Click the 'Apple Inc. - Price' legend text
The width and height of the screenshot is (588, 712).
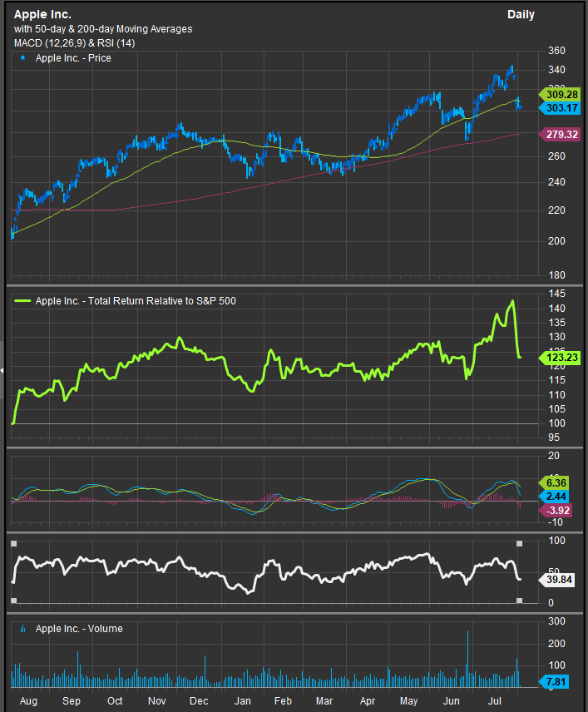73,58
